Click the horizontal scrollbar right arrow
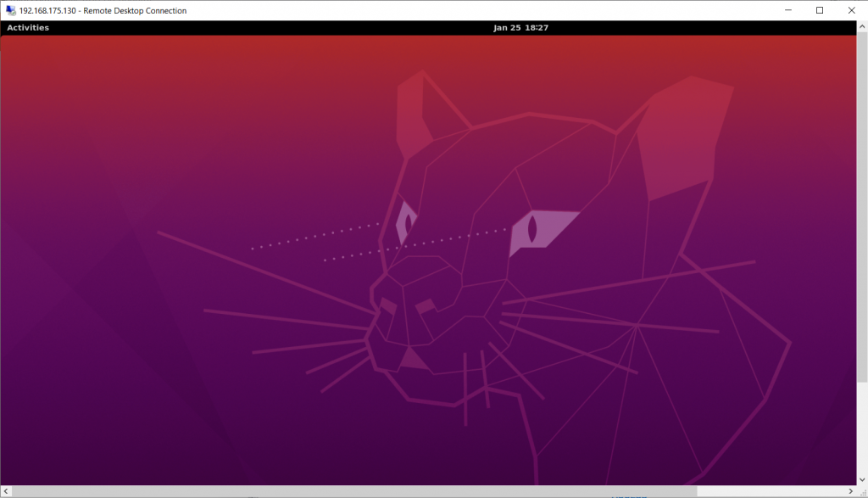This screenshot has width=868, height=498. pyautogui.click(x=851, y=491)
